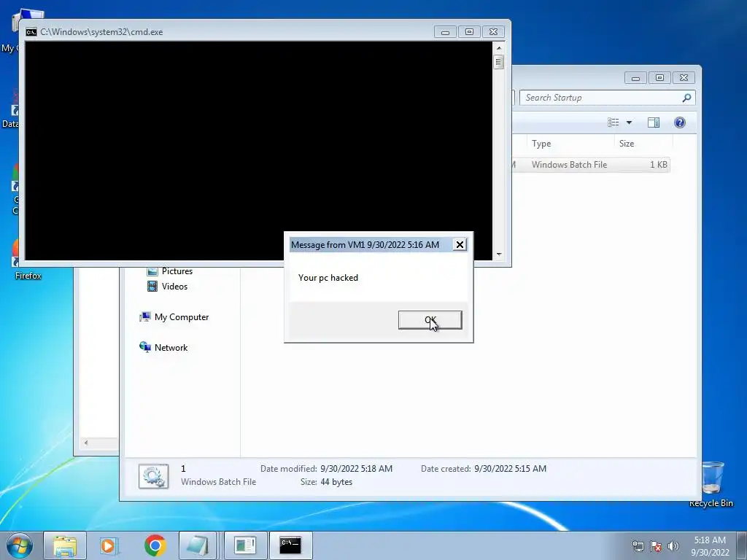Click OK in the message dialog
This screenshot has height=560, width=747.
[x=430, y=320]
